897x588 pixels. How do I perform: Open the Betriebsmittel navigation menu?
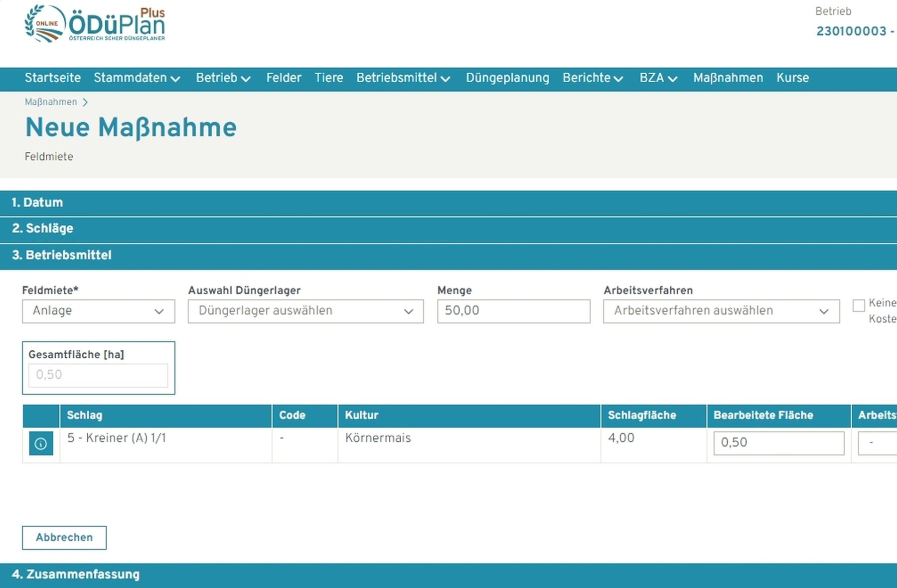403,78
